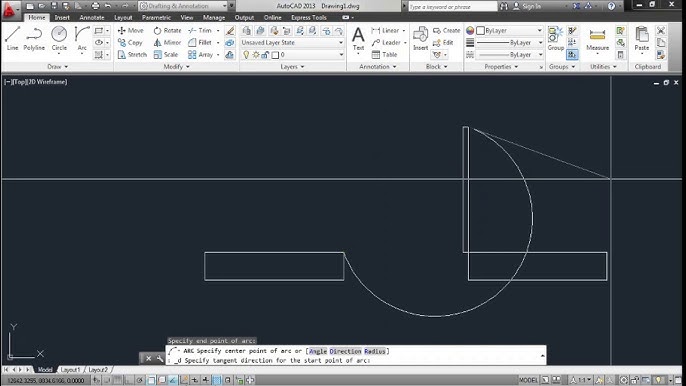The image size is (686, 386).
Task: Toggle the layer light bulb on/off
Action: click(246, 55)
